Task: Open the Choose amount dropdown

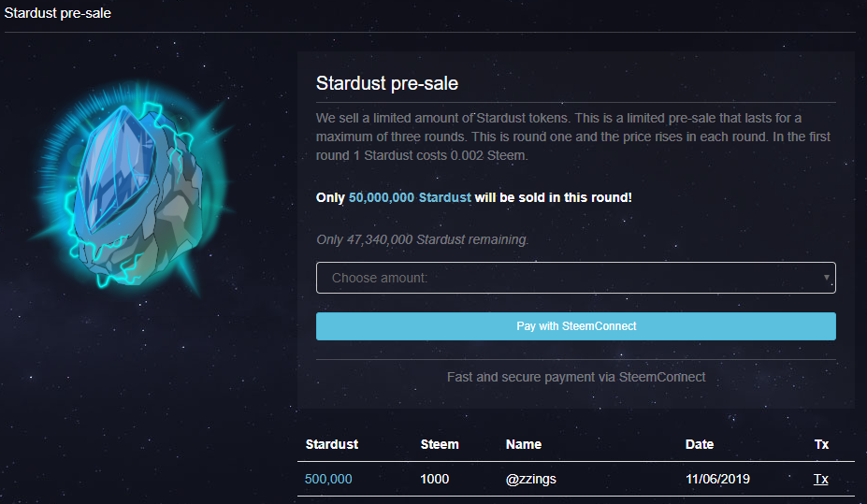Action: coord(567,278)
